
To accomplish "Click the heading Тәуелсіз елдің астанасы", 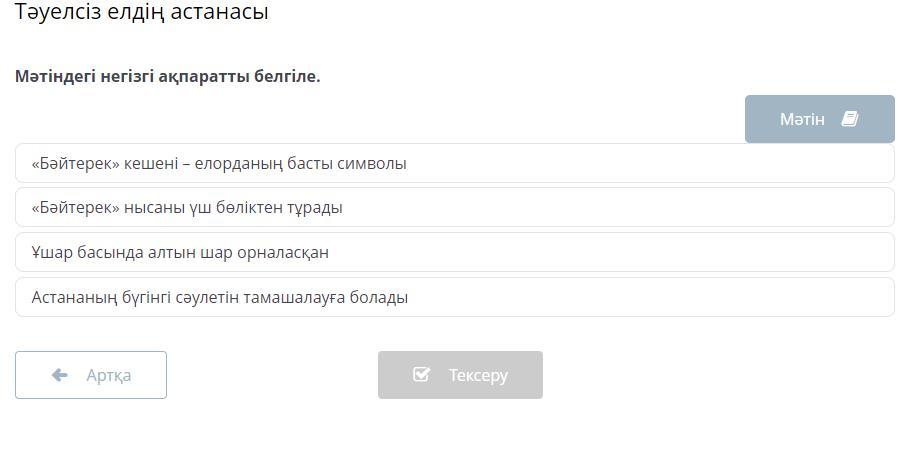I will pyautogui.click(x=142, y=13).
